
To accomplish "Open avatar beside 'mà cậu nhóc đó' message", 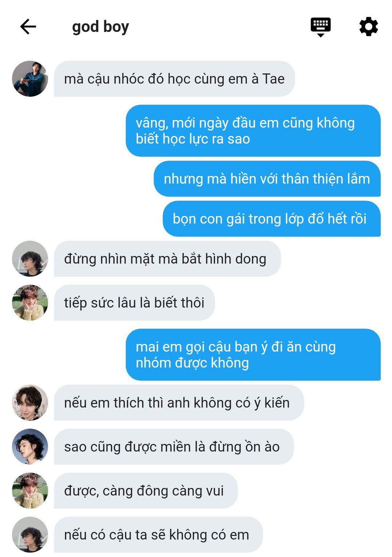I will click(30, 79).
